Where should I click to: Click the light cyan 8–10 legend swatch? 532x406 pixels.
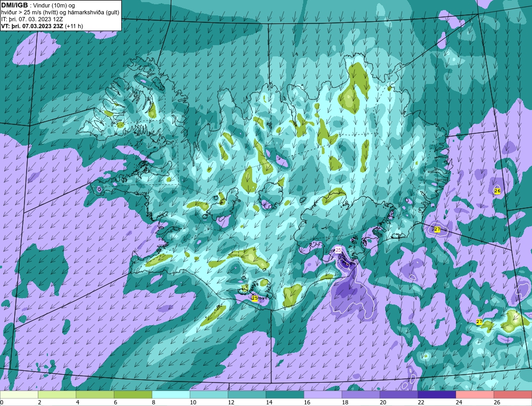[171, 395]
